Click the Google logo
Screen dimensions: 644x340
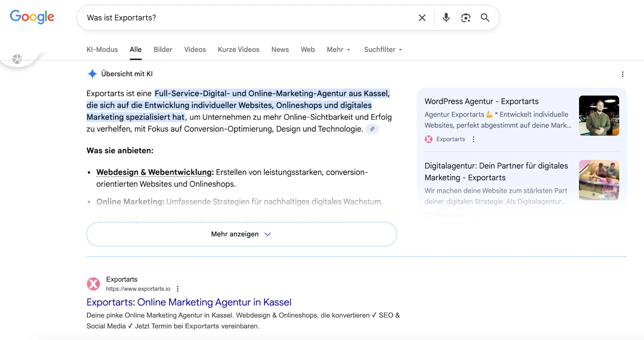pos(32,17)
